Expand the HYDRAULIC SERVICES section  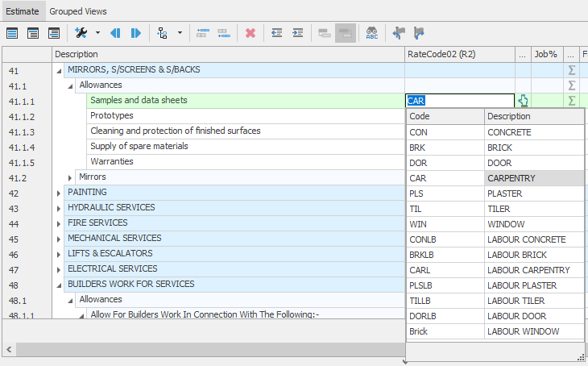click(59, 209)
